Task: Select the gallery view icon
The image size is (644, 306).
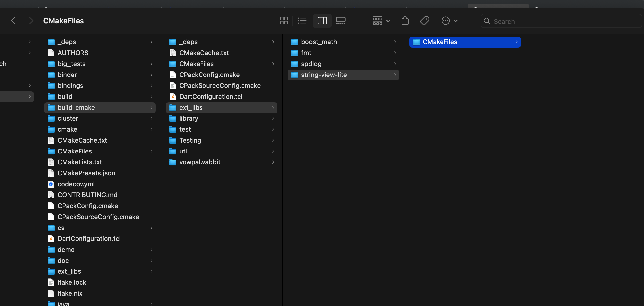Action: pyautogui.click(x=341, y=21)
